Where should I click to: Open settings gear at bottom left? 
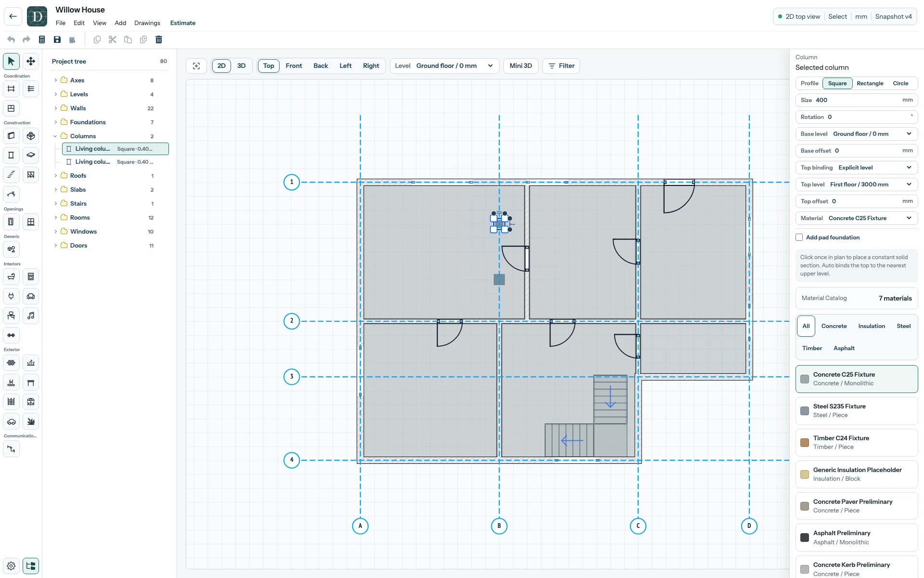pos(11,566)
